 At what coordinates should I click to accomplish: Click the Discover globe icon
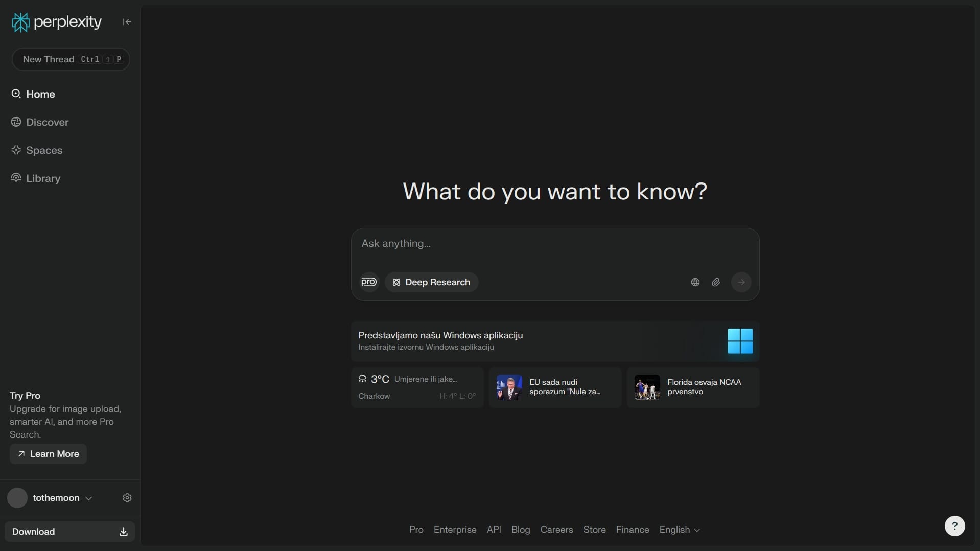point(16,122)
